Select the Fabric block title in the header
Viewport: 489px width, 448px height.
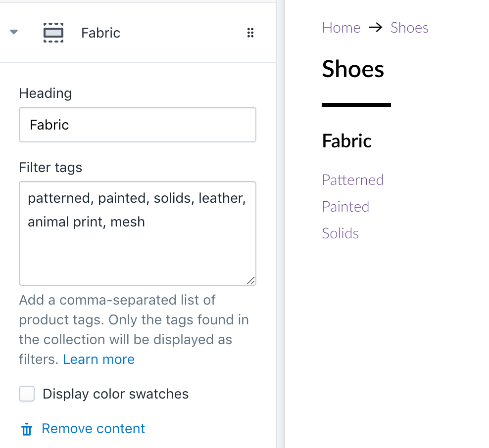[100, 33]
